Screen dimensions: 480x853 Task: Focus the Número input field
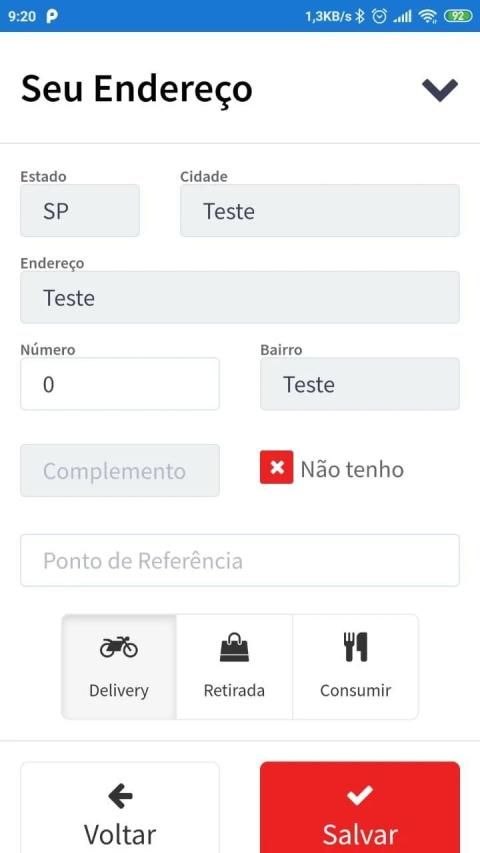point(120,384)
